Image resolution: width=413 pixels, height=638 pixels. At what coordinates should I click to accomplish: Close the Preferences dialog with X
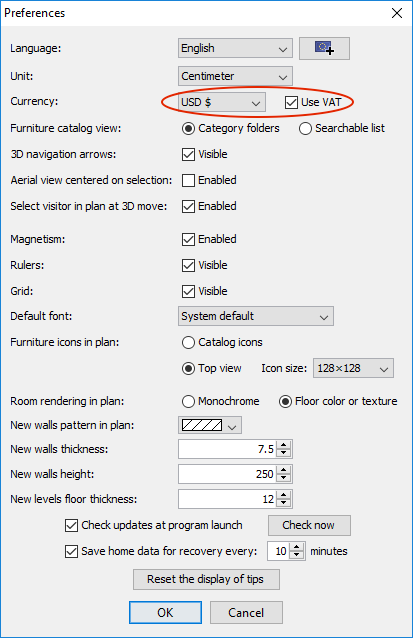[397, 13]
